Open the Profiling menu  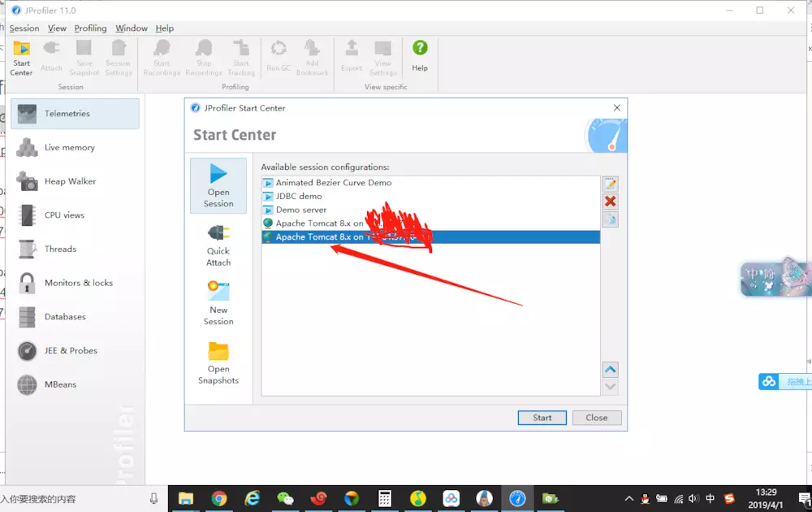[x=91, y=28]
